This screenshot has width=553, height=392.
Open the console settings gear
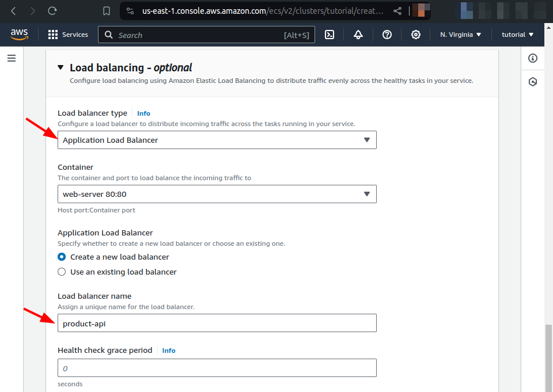[416, 35]
